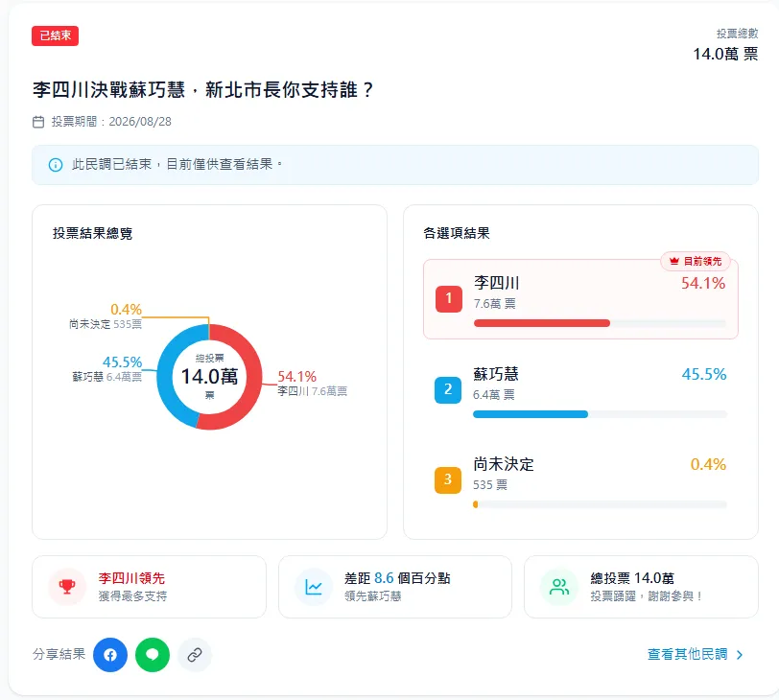The image size is (779, 700).
Task: Share results via Facebook icon
Action: click(x=110, y=655)
